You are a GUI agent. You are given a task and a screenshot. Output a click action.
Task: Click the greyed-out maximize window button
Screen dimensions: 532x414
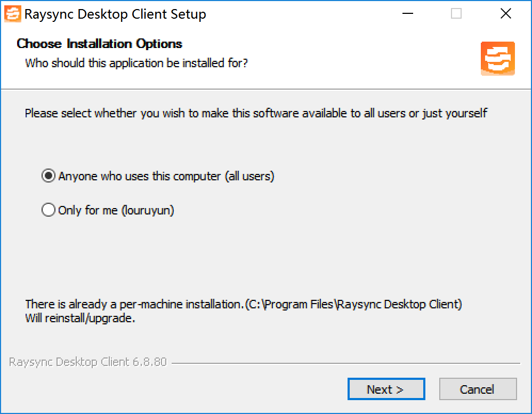[456, 13]
